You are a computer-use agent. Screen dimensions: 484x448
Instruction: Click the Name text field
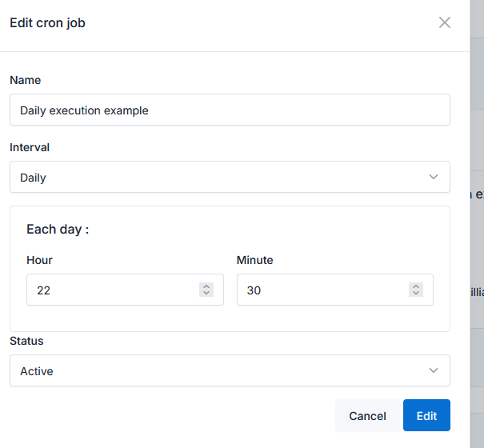point(230,110)
